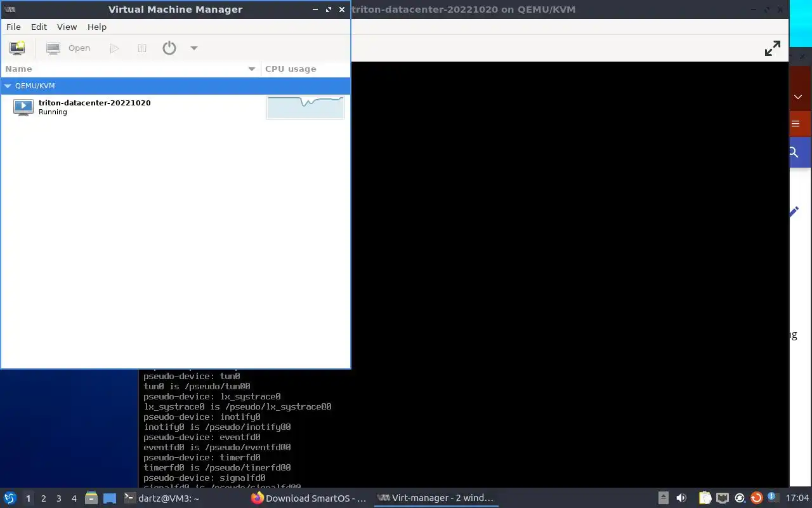Click the Shut down power icon

click(169, 48)
